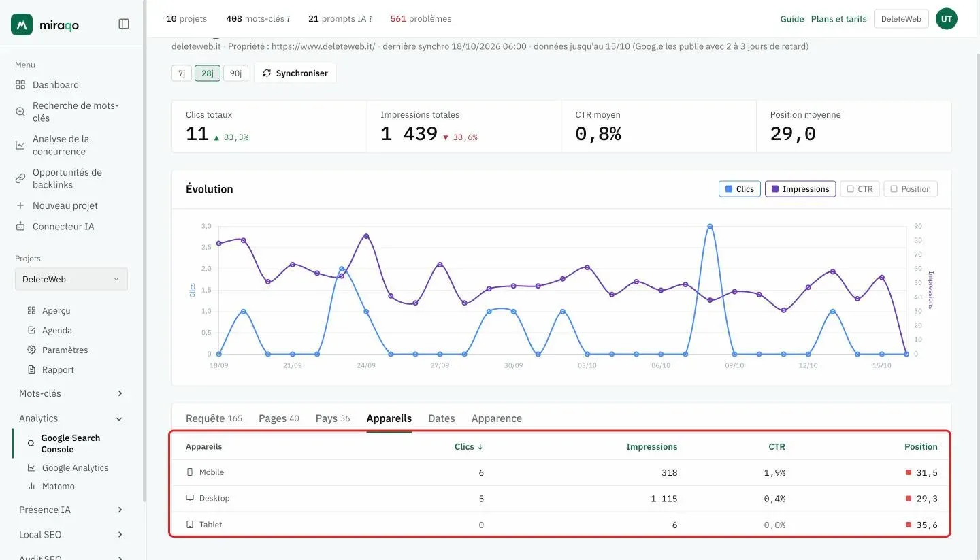The image size is (980, 560).
Task: Enable the Position series on the chart
Action: [x=911, y=189]
